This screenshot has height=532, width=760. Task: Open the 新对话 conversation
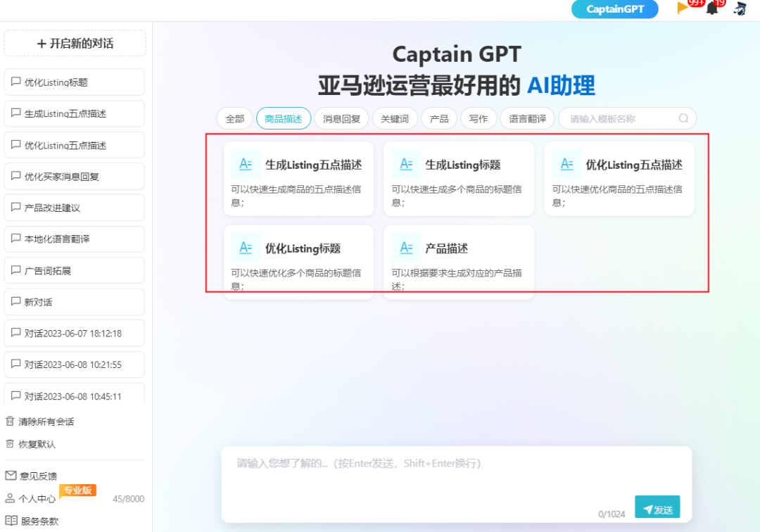click(x=75, y=303)
